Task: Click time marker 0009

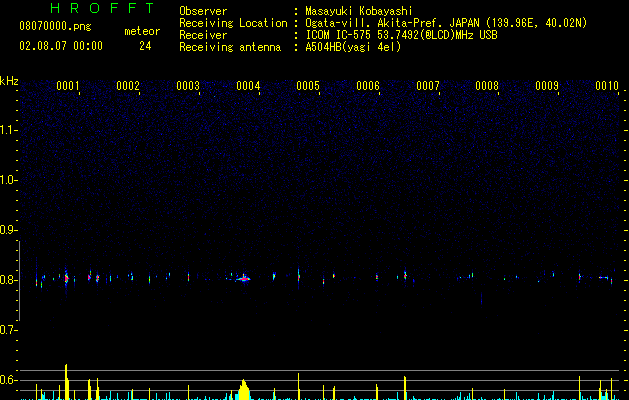Action: 547,86
